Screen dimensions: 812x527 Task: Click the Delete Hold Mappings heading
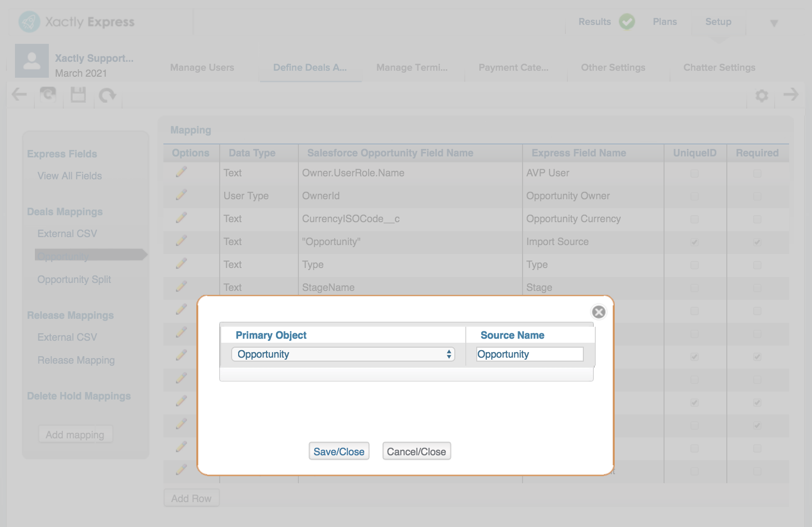pyautogui.click(x=79, y=396)
